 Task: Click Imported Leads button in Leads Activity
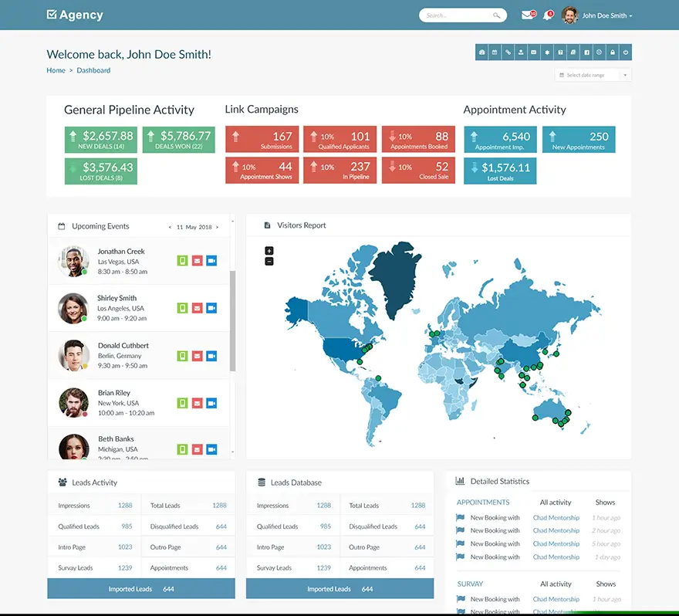[x=141, y=589]
